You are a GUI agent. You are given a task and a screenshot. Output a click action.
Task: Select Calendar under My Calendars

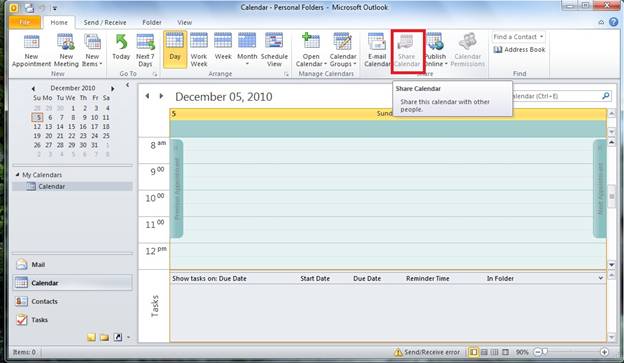click(72, 186)
